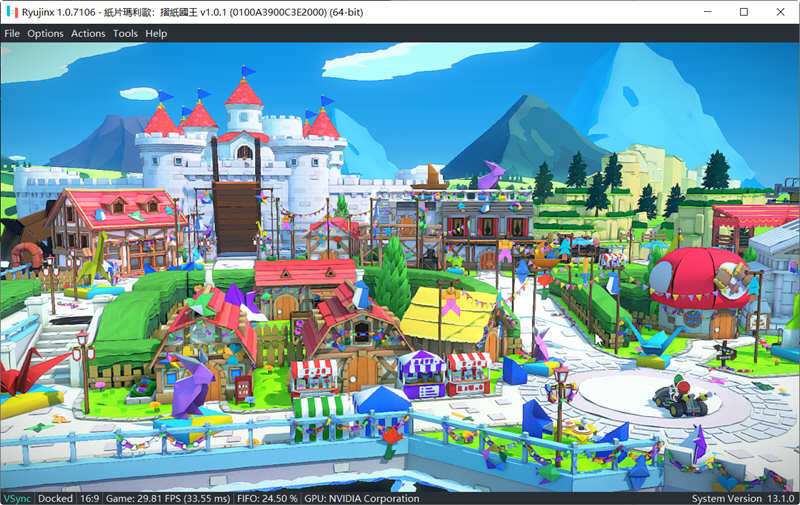Click the GPU: NVIDIA Corporation status text

362,498
